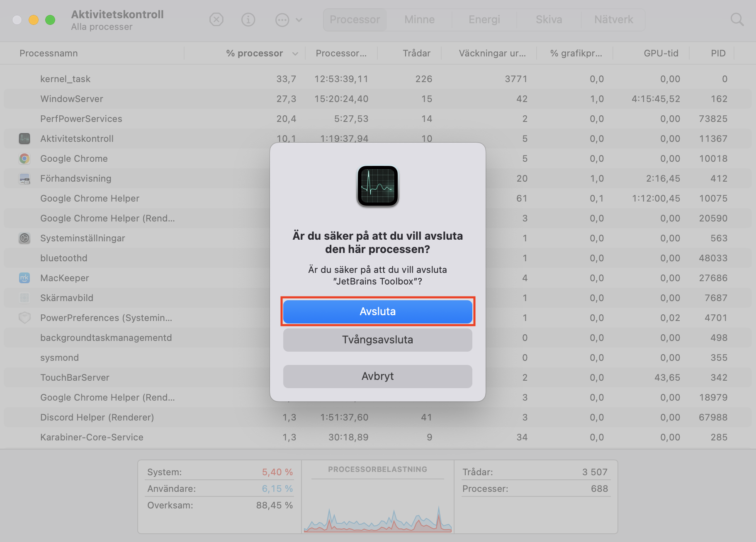756x542 pixels.
Task: Switch to the Minne tab
Action: point(420,19)
